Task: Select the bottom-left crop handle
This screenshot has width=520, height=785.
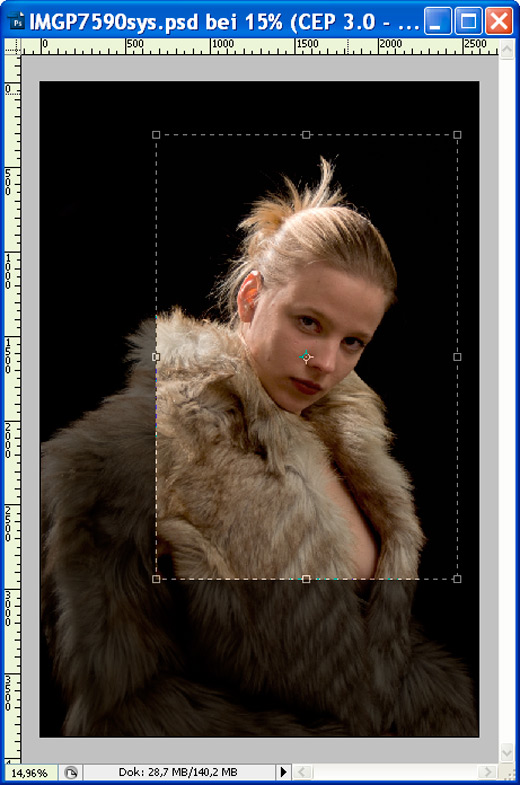Action: (x=156, y=579)
